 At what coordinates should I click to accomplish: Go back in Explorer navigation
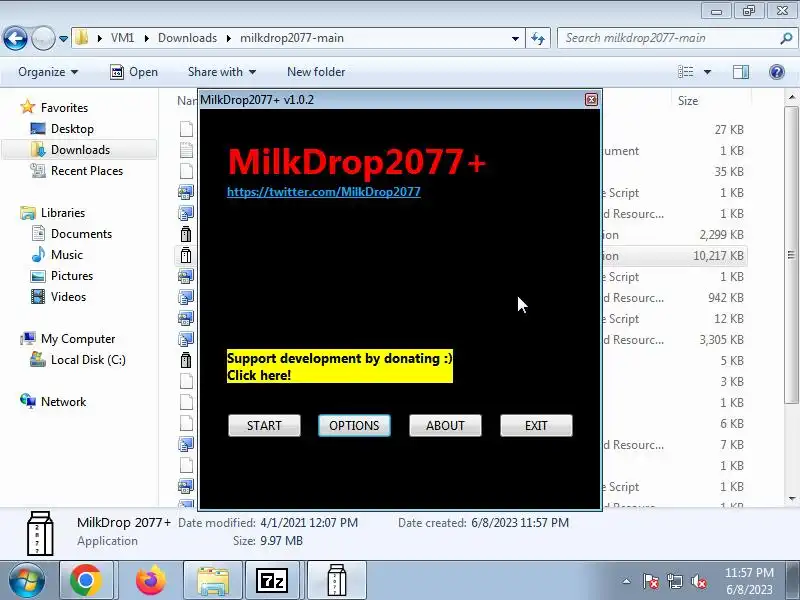click(15, 38)
